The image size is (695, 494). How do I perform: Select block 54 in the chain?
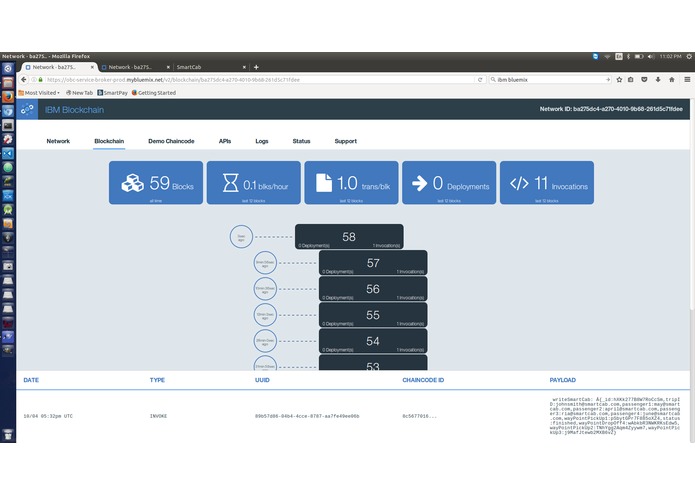[373, 341]
